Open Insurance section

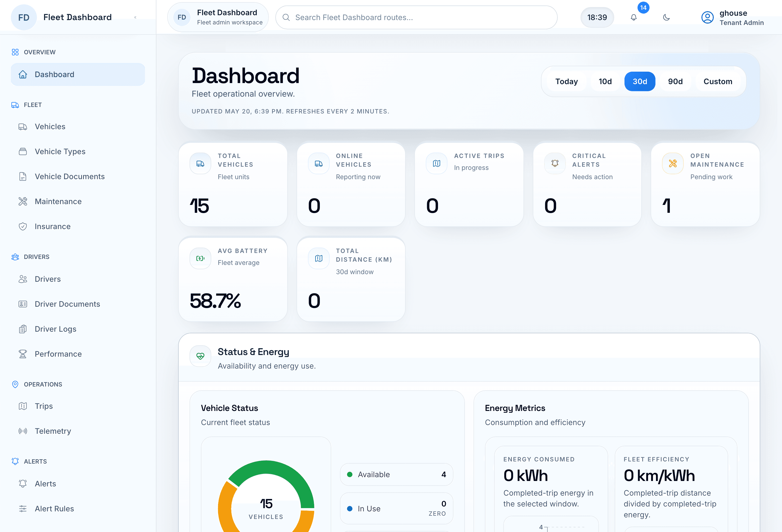point(78,226)
